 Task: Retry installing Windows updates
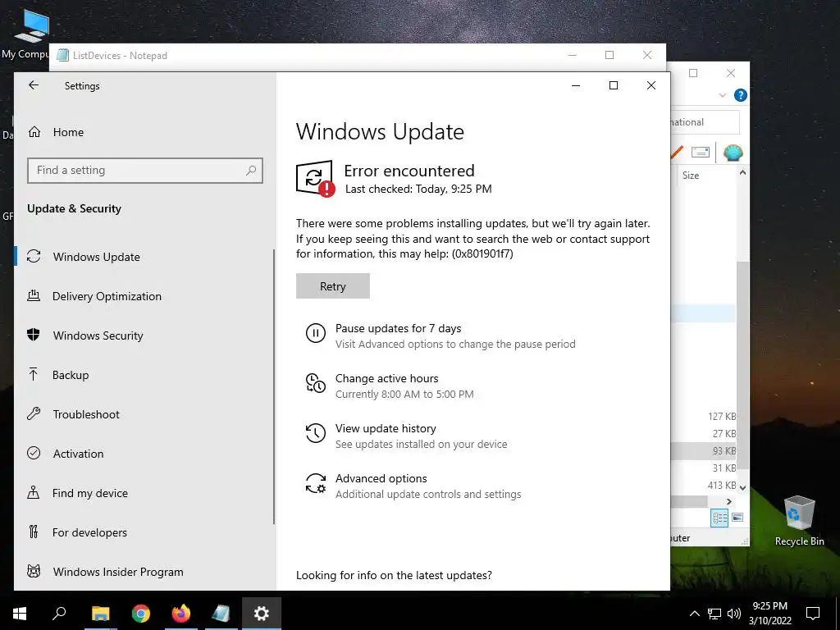(x=333, y=286)
